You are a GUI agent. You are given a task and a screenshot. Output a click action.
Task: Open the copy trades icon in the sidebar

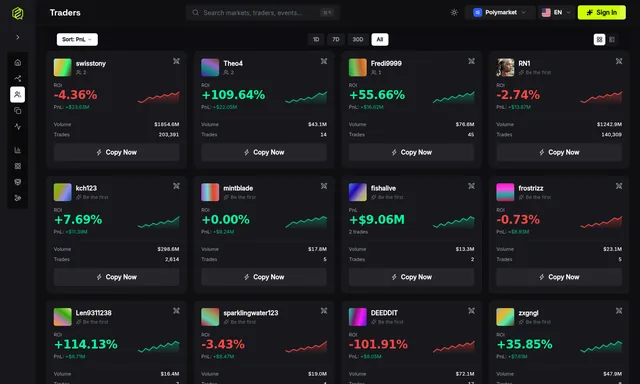(18, 111)
